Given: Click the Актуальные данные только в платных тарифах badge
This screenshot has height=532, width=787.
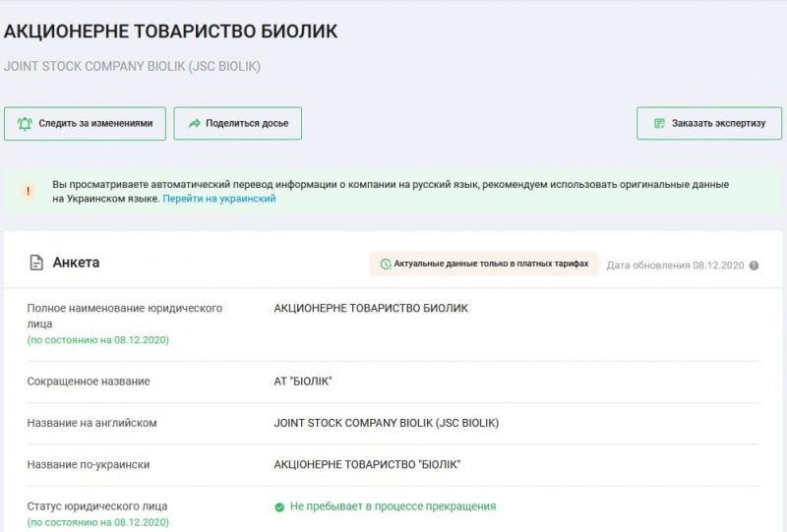Looking at the screenshot, I should click(484, 265).
